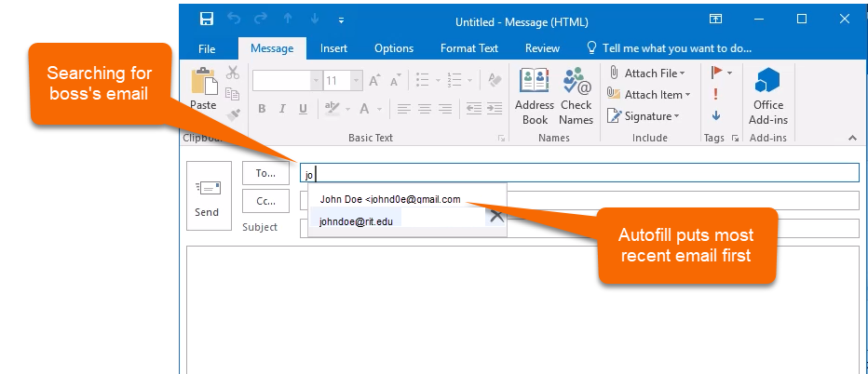The image size is (868, 374).
Task: Remove johndoe@rit.edu suggestion with X
Action: [x=496, y=216]
